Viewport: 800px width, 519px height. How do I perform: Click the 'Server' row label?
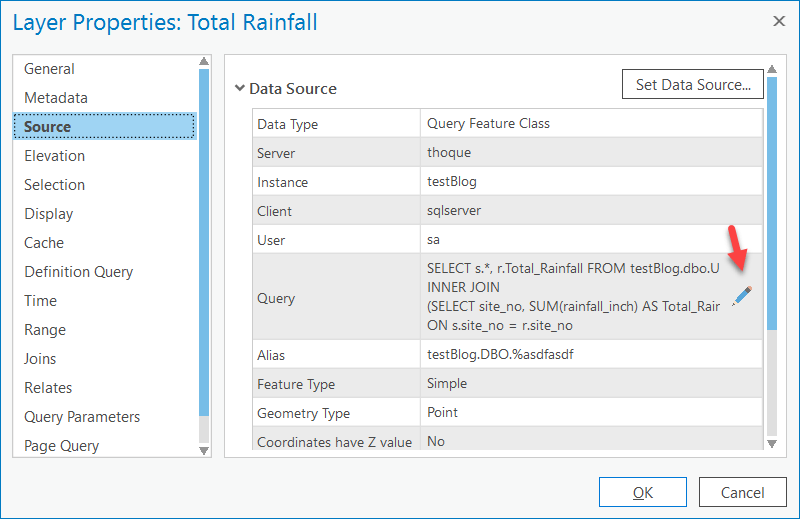[x=276, y=153]
